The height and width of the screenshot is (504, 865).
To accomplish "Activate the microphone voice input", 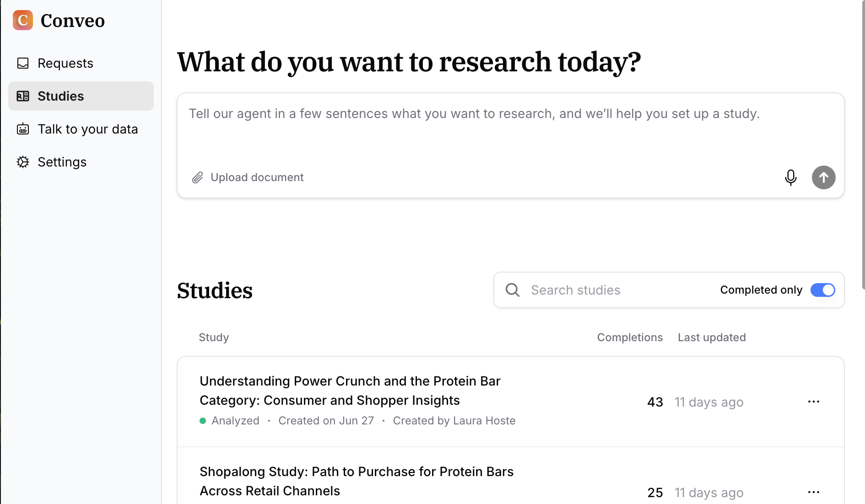I will click(790, 177).
